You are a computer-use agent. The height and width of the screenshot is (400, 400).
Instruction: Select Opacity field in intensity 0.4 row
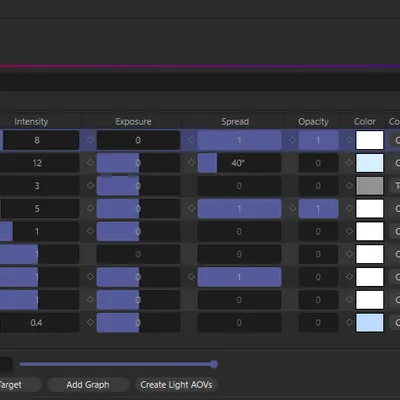coord(318,323)
